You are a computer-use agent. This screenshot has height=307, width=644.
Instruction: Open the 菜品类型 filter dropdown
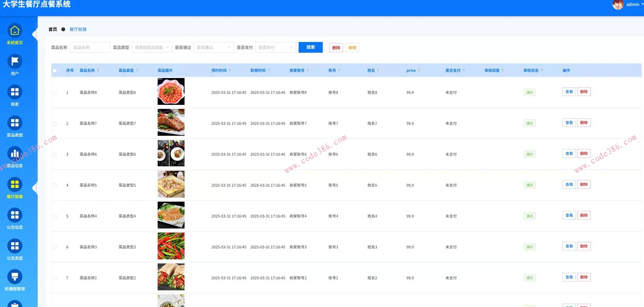pyautogui.click(x=152, y=48)
